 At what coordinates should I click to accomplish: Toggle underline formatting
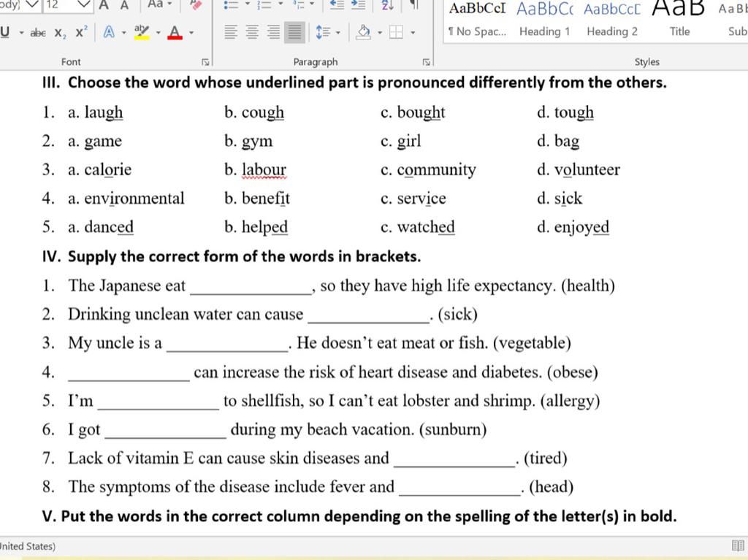pyautogui.click(x=5, y=32)
